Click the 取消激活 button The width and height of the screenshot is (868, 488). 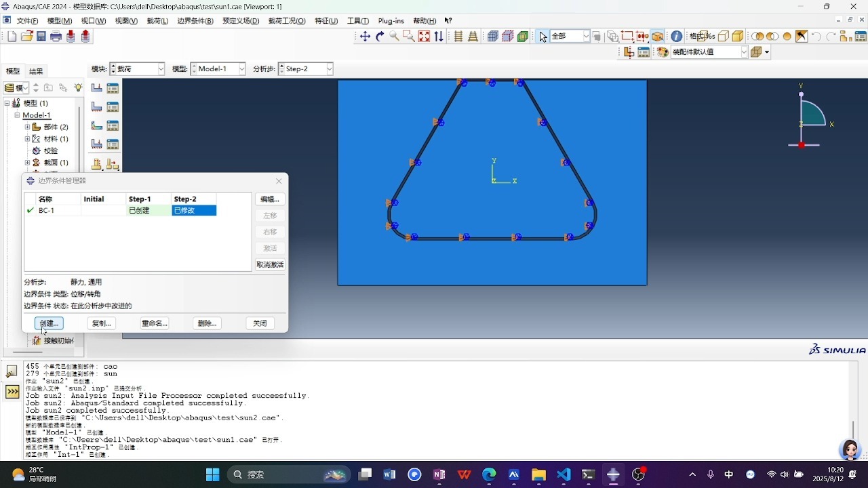click(x=270, y=265)
